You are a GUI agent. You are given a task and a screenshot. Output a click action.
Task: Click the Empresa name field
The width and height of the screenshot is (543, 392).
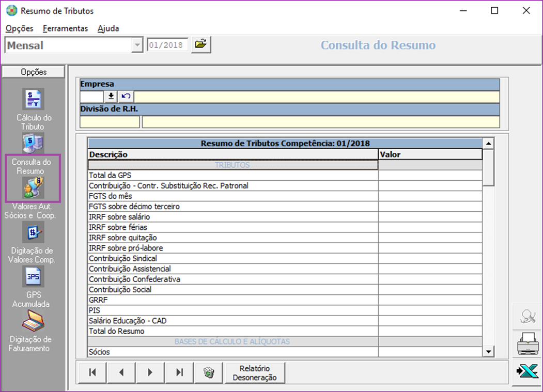317,97
